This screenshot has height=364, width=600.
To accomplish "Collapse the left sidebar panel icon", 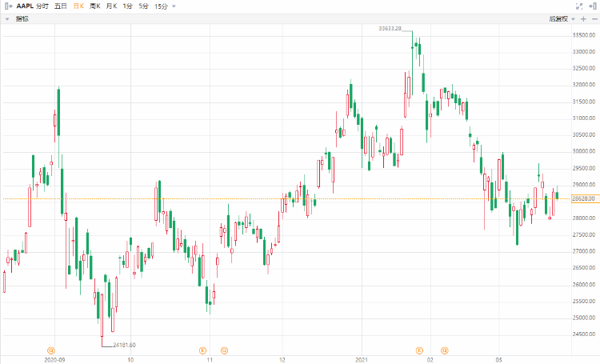I will pyautogui.click(x=7, y=6).
